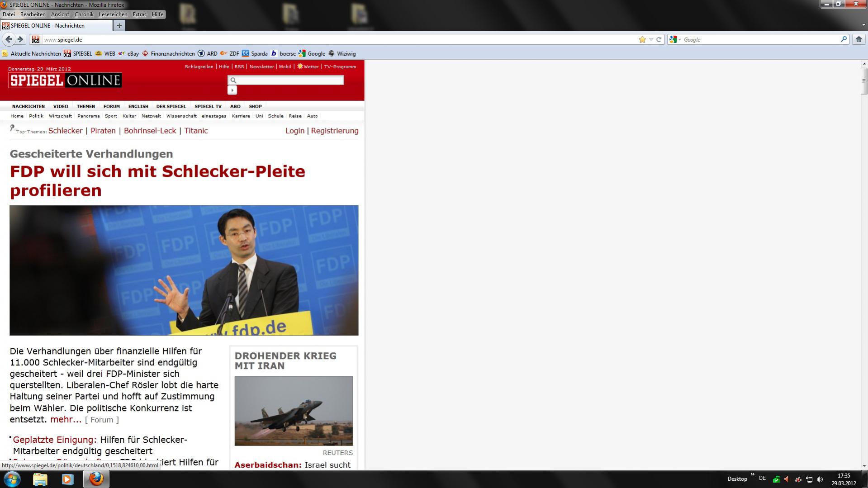Select the SPIEGEL ONLINE - Nachrichten tab

click(57, 26)
